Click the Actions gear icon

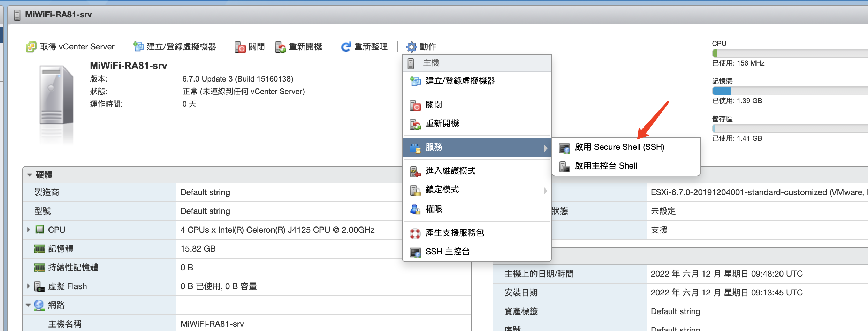(411, 47)
